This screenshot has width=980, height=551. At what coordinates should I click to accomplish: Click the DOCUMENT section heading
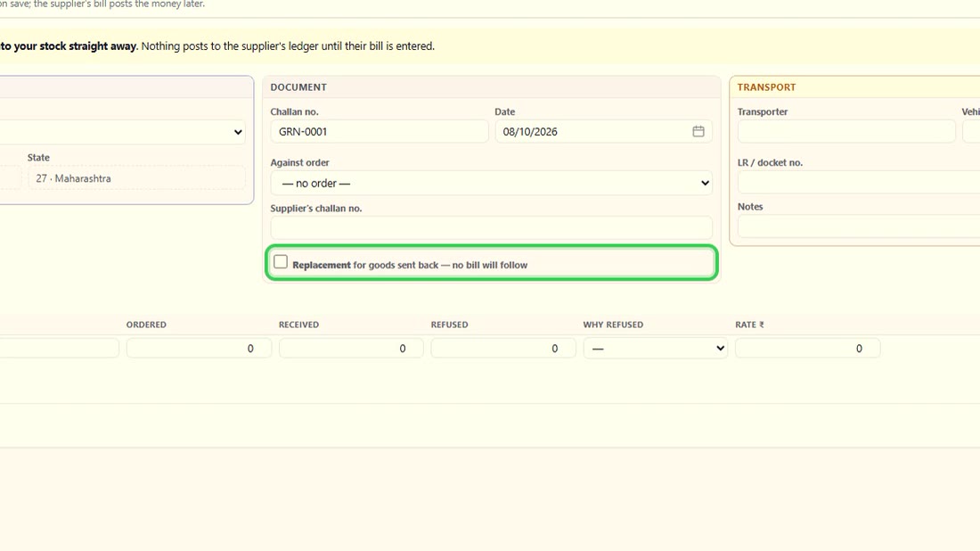tap(298, 87)
